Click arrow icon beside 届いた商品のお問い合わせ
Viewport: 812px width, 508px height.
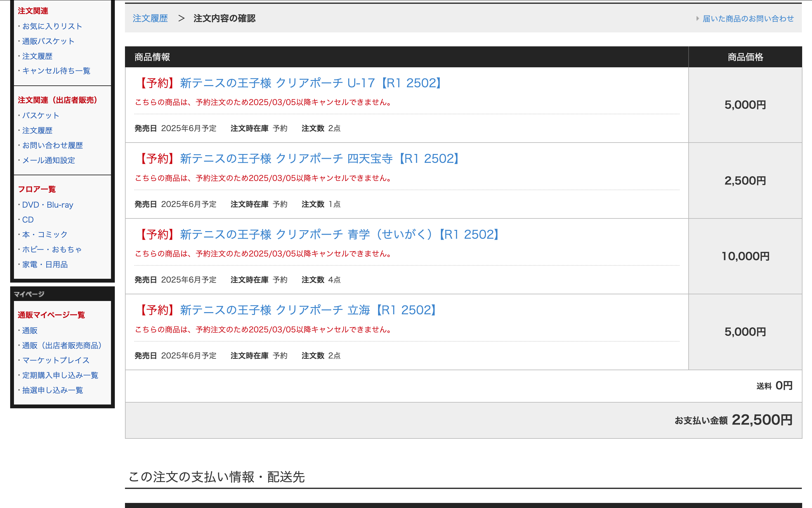pyautogui.click(x=697, y=18)
